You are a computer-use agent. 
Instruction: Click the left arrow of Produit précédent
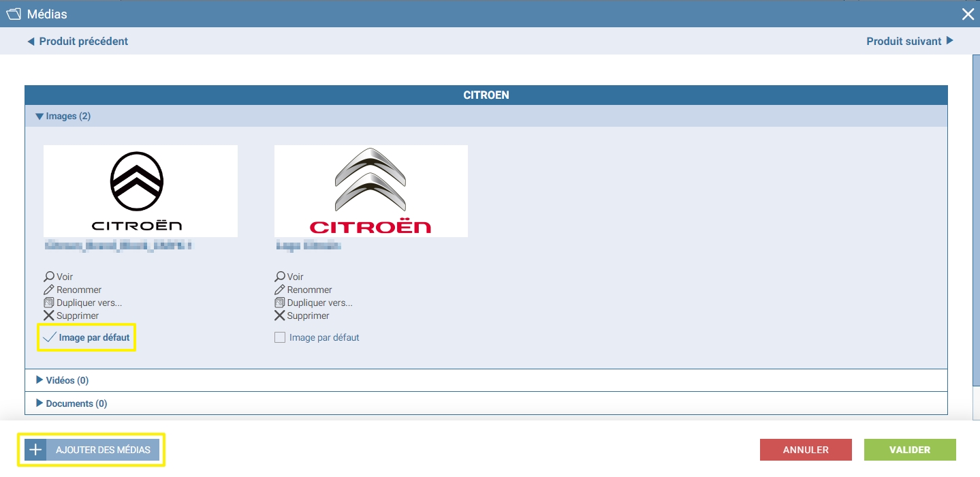pyautogui.click(x=31, y=42)
